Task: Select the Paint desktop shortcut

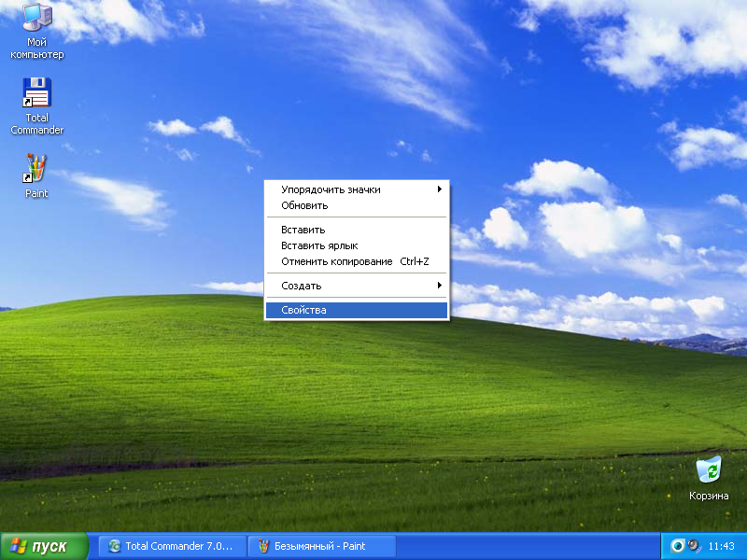Action: 36,175
